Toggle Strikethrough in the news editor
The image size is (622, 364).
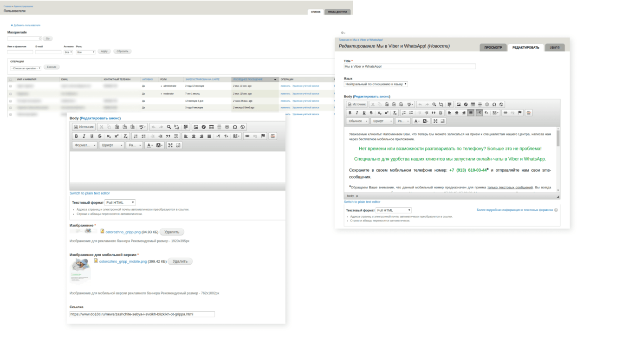tap(371, 113)
